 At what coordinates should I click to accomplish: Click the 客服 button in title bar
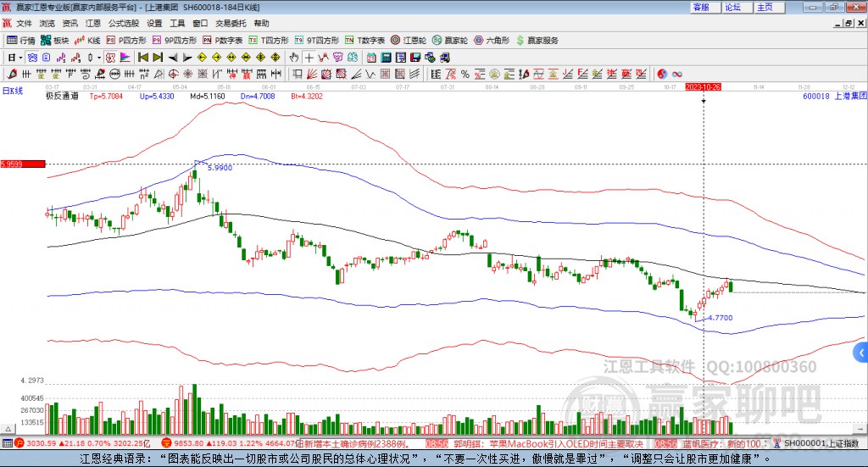click(x=705, y=7)
